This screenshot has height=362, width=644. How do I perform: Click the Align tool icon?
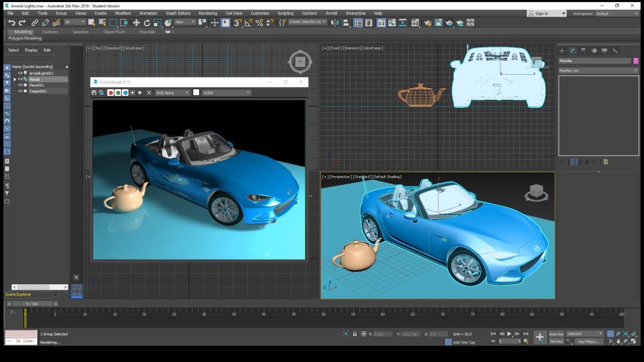[x=346, y=23]
